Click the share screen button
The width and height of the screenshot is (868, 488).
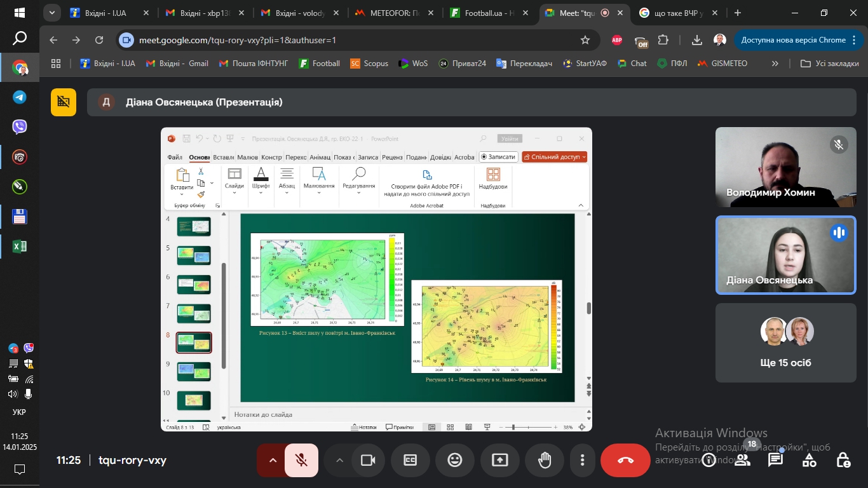pyautogui.click(x=500, y=460)
